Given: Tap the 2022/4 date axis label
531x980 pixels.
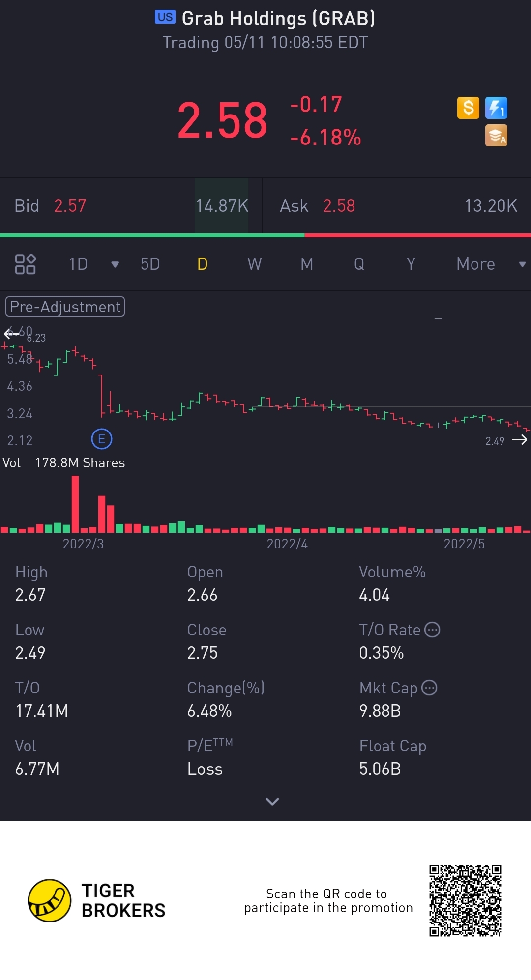Looking at the screenshot, I should [x=287, y=544].
